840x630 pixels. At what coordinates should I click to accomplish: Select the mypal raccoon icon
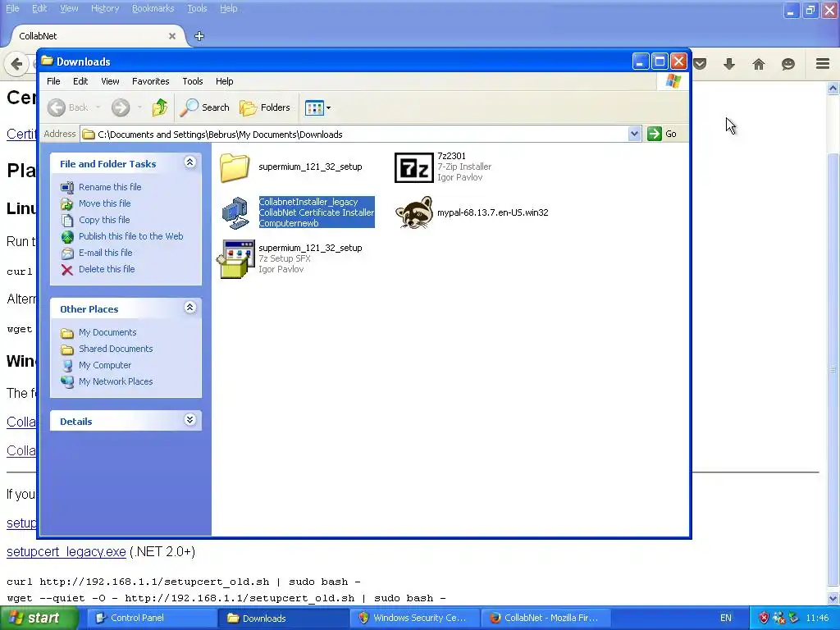(413, 212)
